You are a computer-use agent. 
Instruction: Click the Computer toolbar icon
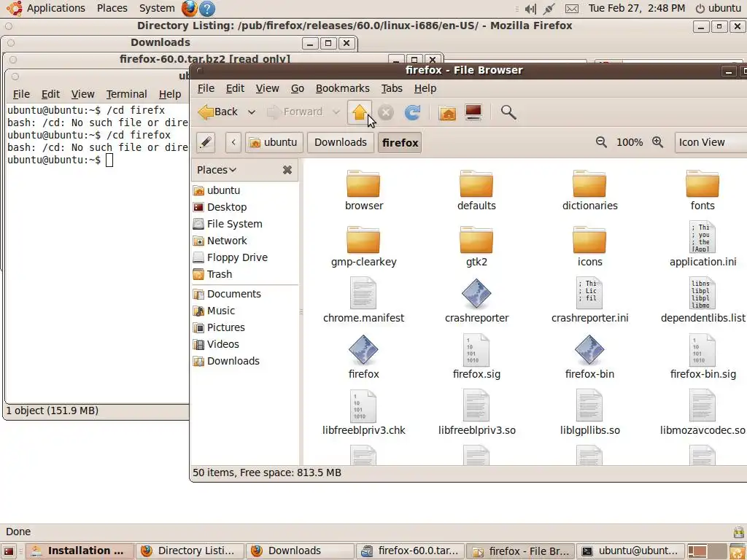pyautogui.click(x=473, y=112)
